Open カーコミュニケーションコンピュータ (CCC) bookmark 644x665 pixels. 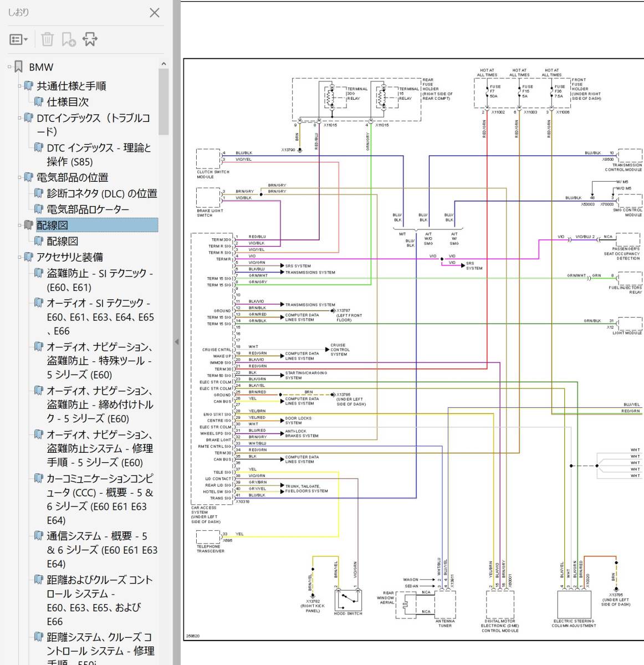tap(100, 499)
